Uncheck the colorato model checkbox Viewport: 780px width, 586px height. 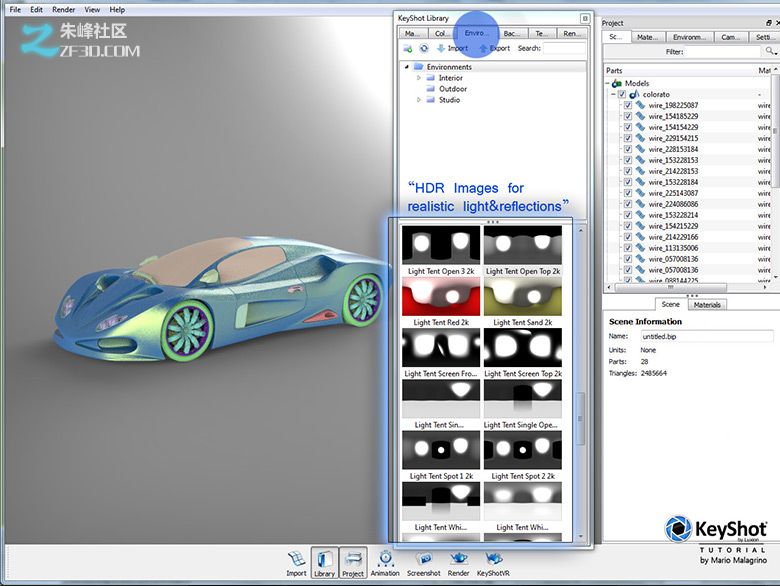[622, 94]
